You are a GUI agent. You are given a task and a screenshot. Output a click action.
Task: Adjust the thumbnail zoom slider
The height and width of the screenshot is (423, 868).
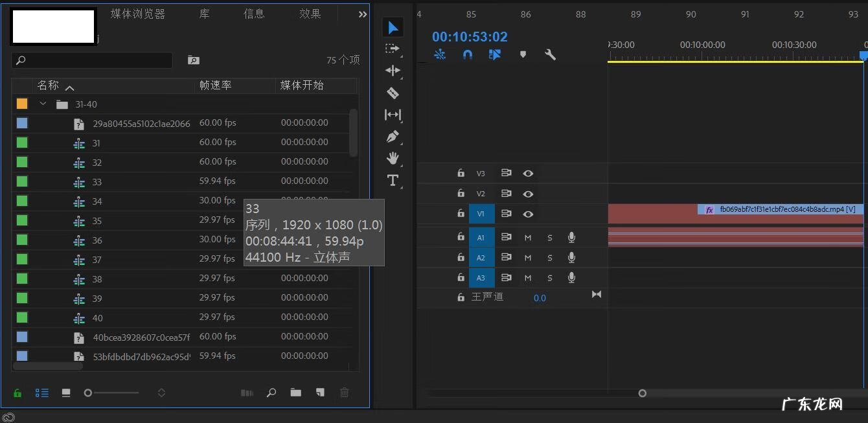pos(89,393)
